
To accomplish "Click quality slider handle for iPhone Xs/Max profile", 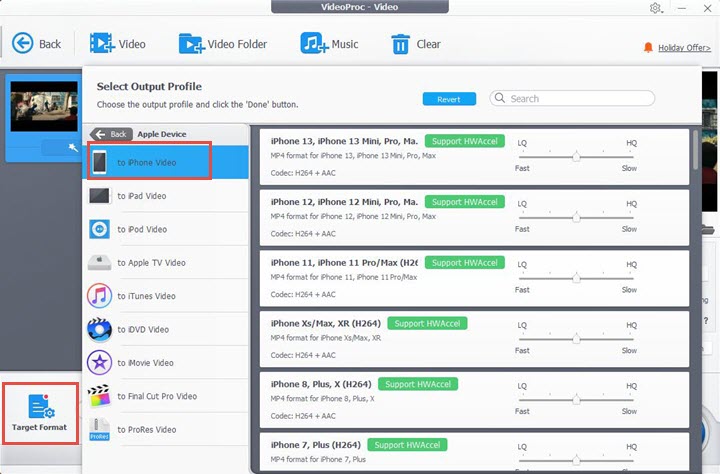I will coord(576,339).
